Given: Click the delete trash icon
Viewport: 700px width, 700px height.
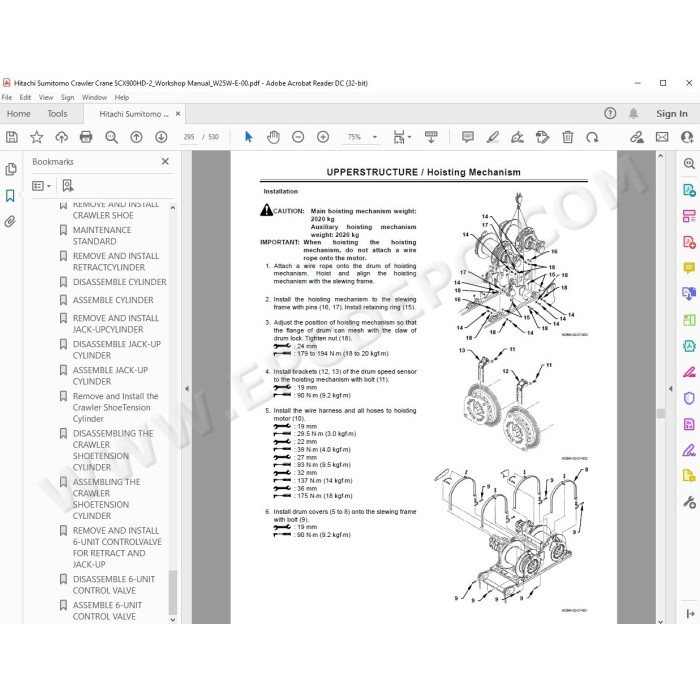Looking at the screenshot, I should pyautogui.click(x=567, y=137).
